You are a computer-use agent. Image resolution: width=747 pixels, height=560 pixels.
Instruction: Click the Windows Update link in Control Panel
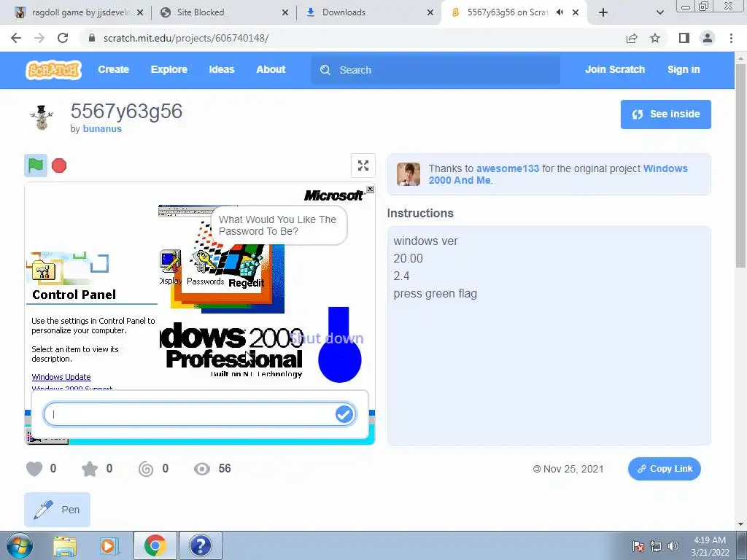(x=61, y=377)
